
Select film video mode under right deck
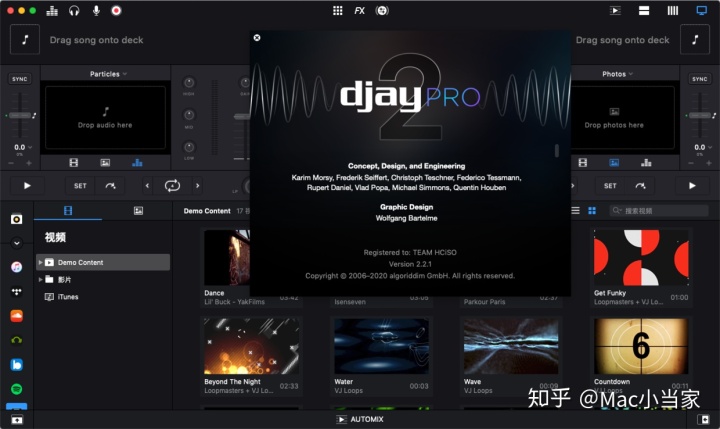click(x=583, y=163)
